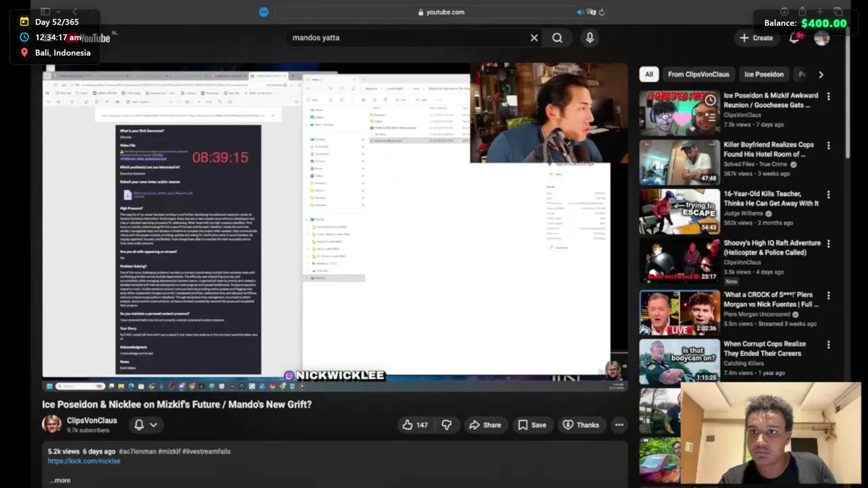Open Ice Poseidon & Mizkif Awkward Reunion thumbnail

click(679, 113)
